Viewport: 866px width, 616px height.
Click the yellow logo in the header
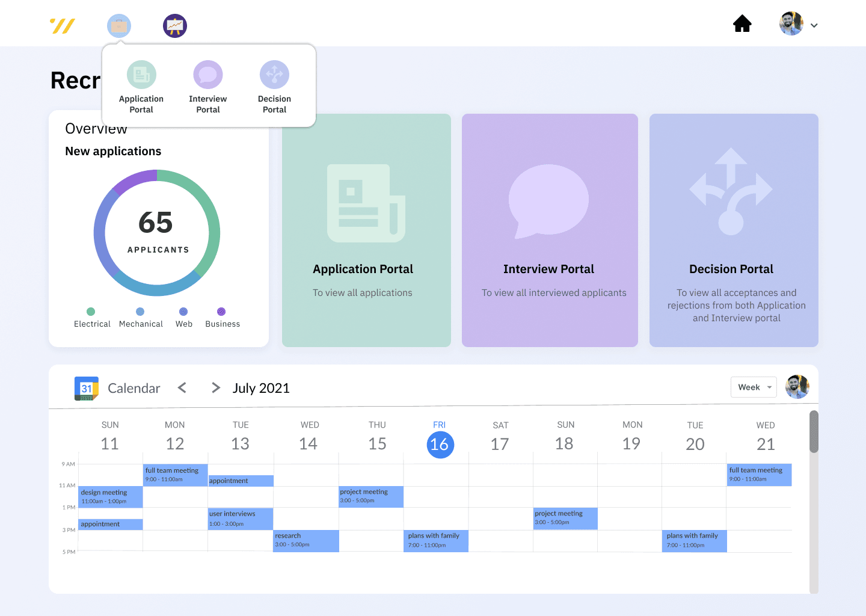(63, 26)
